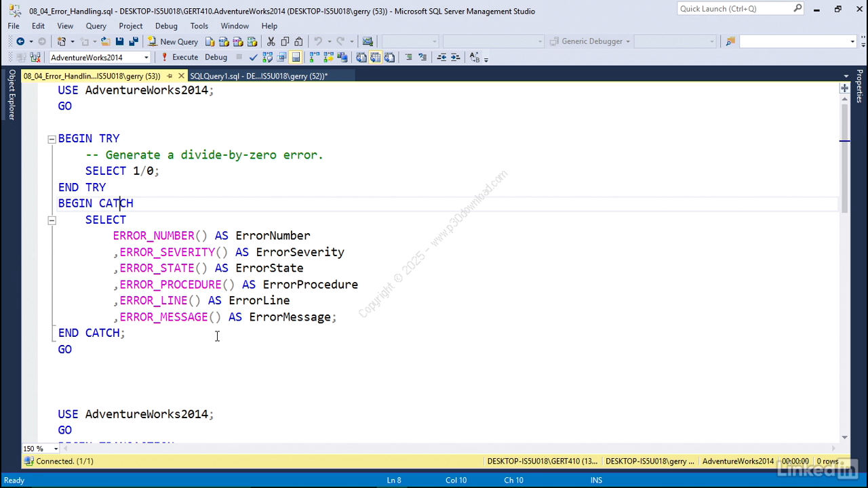Open the Properties side panel

[x=859, y=86]
